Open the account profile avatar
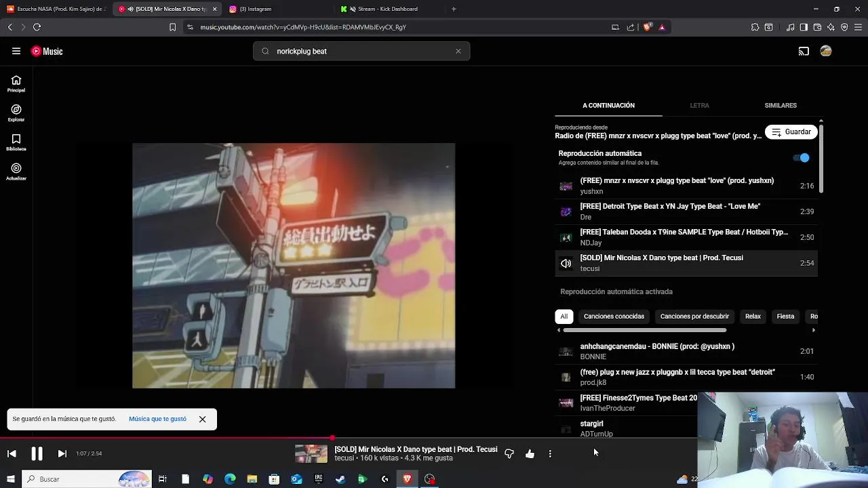 [x=826, y=51]
